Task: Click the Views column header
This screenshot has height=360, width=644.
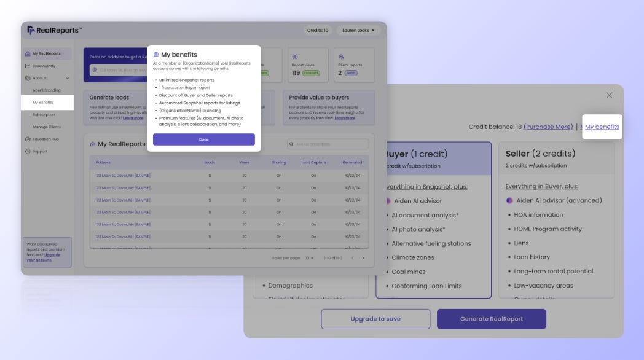Action: pyautogui.click(x=245, y=163)
